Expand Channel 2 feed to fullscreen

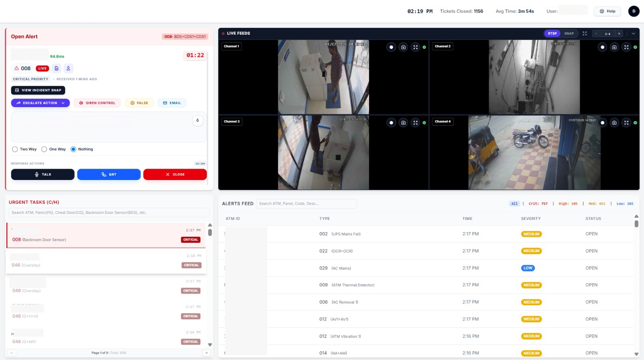(x=626, y=47)
